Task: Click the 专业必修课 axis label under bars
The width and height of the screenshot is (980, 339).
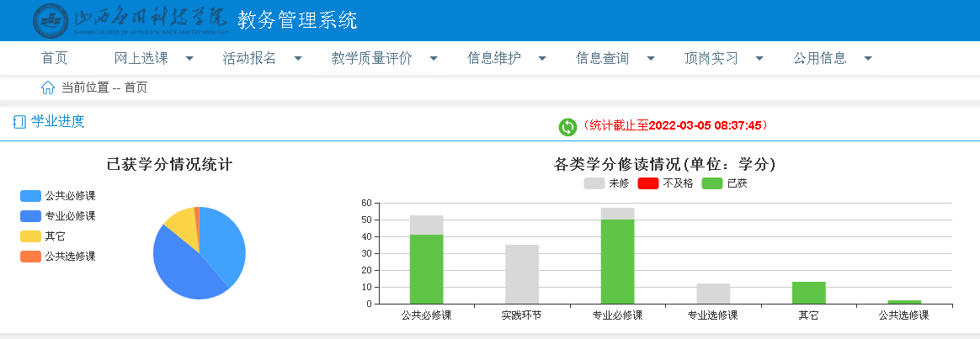Action: pos(617,315)
